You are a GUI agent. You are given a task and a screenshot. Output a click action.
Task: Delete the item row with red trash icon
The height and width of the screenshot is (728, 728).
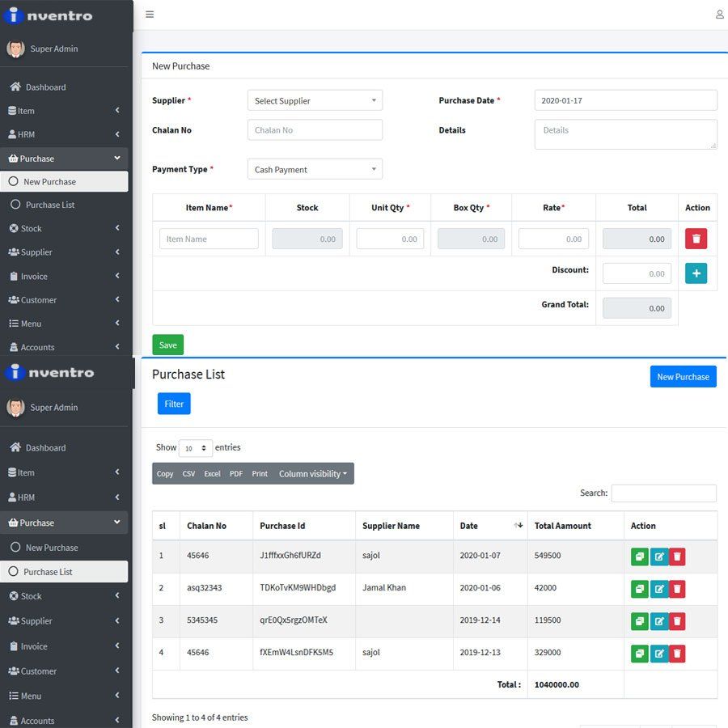click(696, 239)
